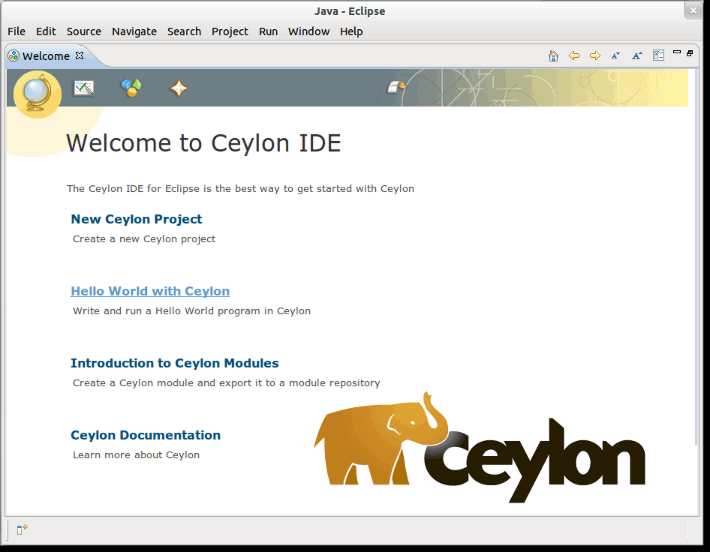
Task: Close the Welcome tab
Action: coord(80,55)
